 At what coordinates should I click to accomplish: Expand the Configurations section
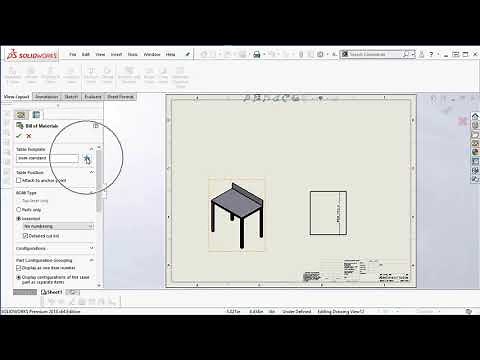click(x=91, y=248)
